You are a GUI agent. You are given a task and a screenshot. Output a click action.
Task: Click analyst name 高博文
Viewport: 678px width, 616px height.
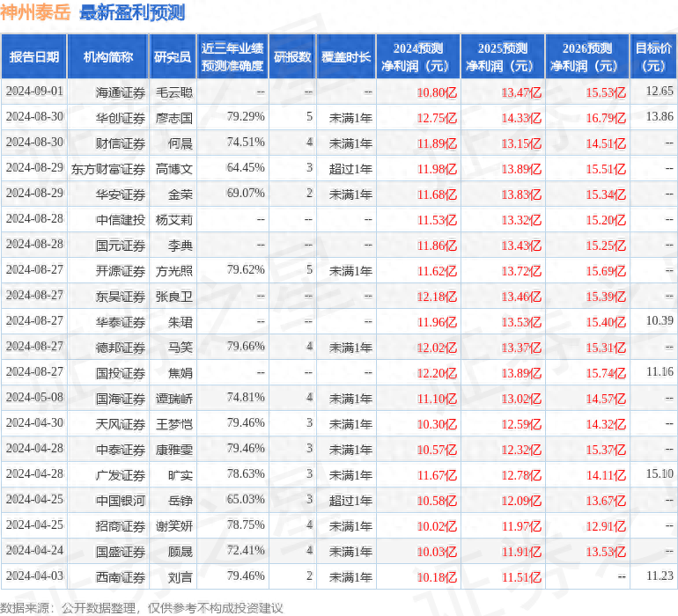coord(173,170)
